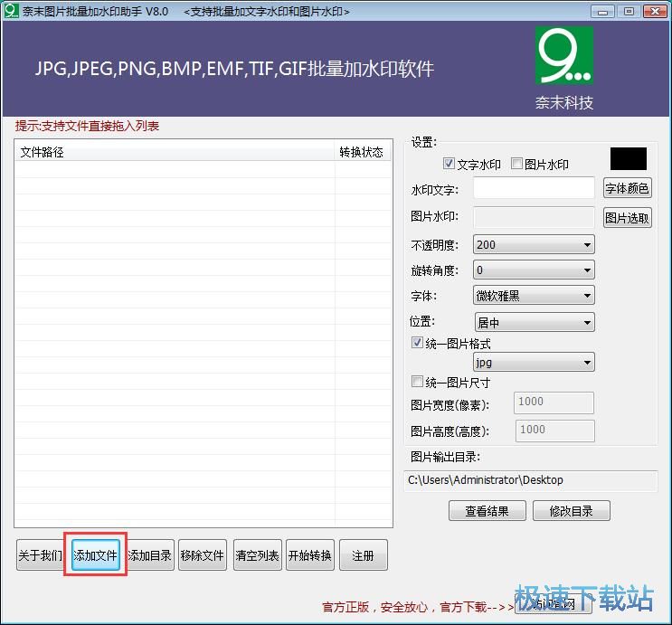Click the 修改目录 button

pyautogui.click(x=571, y=511)
